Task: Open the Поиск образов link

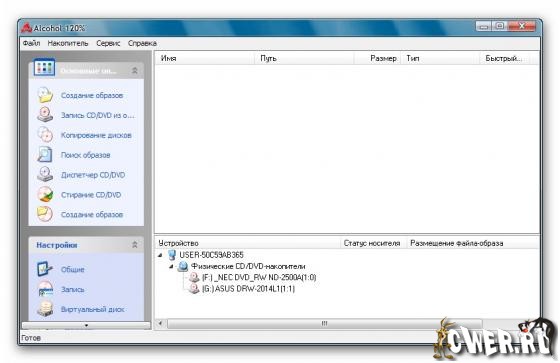Action: pos(85,155)
